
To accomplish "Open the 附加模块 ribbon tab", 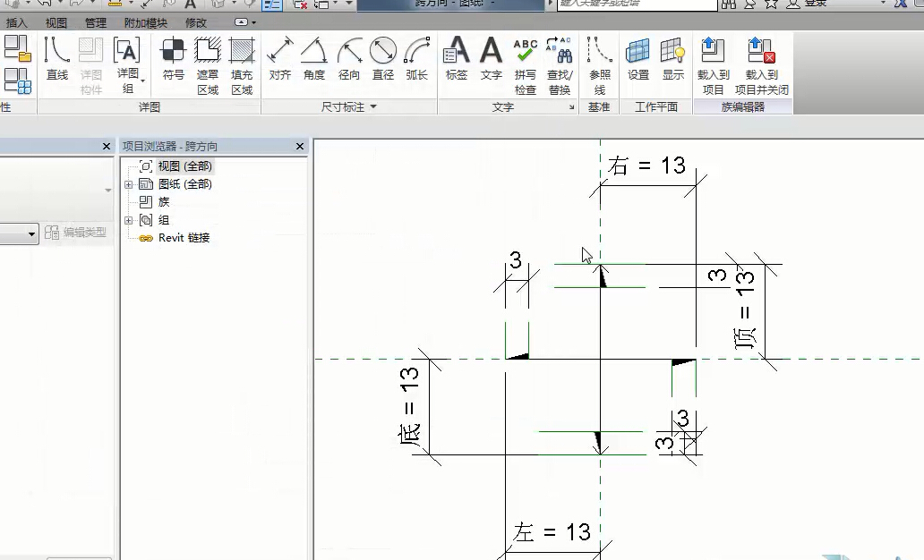I will (145, 22).
